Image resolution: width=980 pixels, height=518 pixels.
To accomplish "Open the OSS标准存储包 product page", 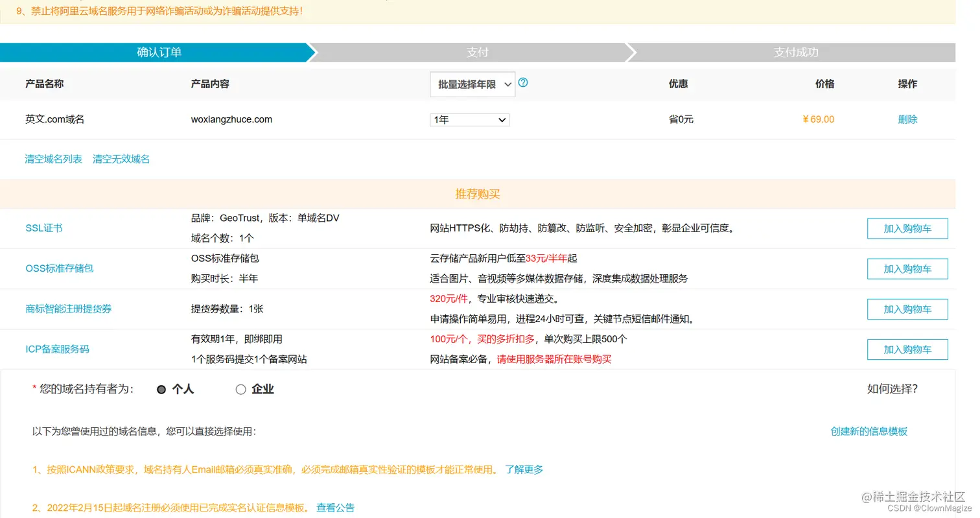I will (x=60, y=268).
